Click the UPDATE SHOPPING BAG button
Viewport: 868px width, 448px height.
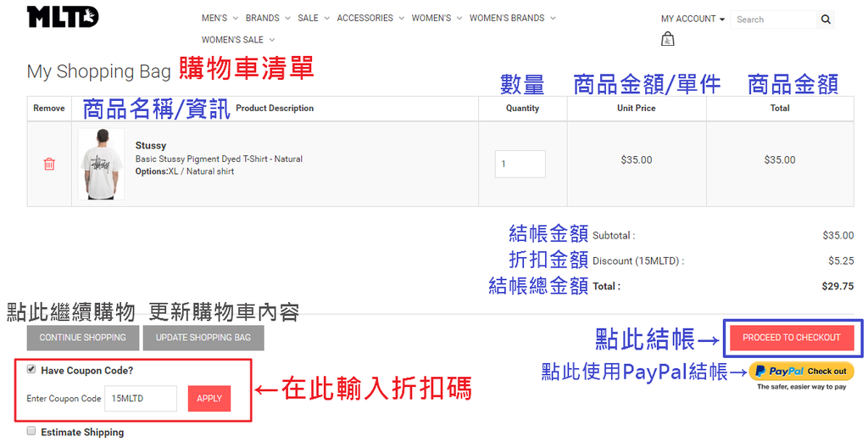(x=203, y=338)
